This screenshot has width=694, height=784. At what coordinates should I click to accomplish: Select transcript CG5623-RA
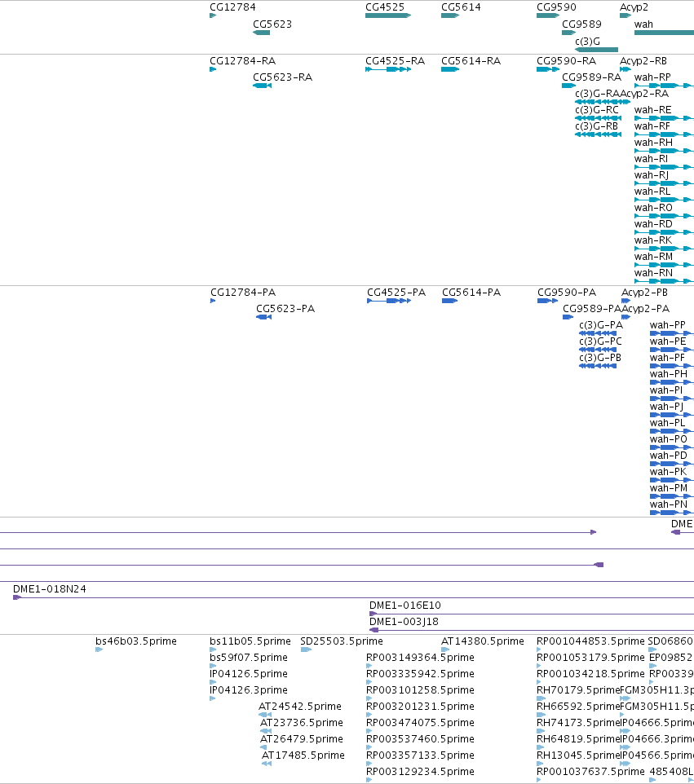click(282, 77)
